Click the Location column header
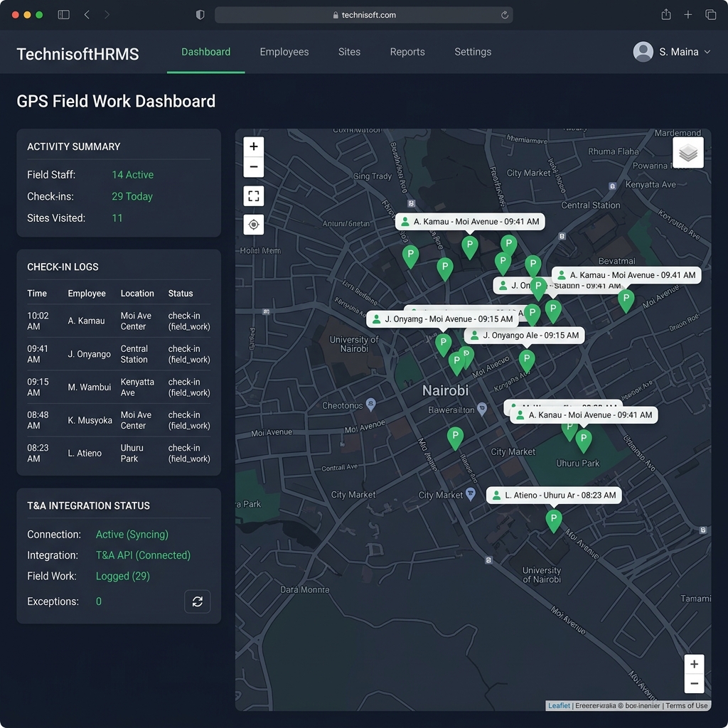The width and height of the screenshot is (728, 728). pos(137,294)
